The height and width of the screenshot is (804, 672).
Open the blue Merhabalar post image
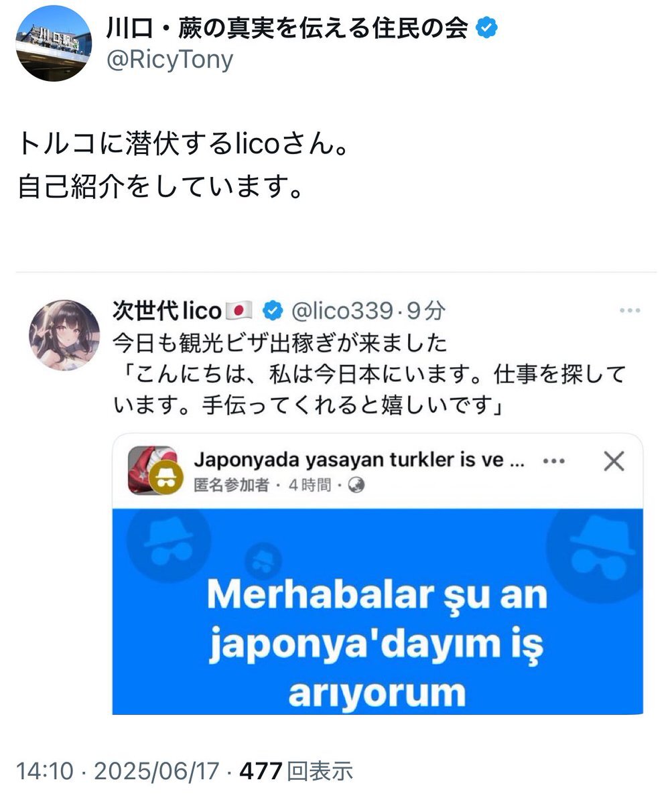[377, 611]
